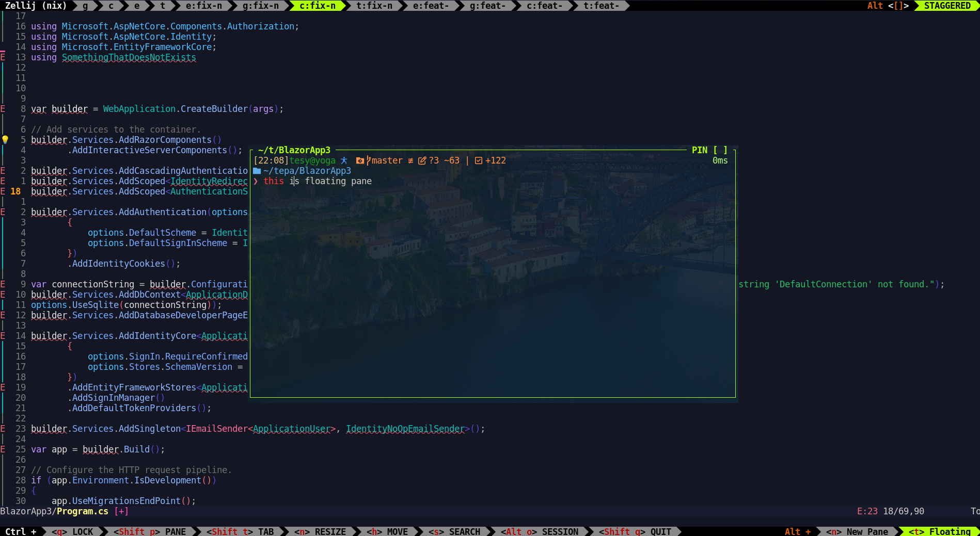Click the [22:08] time in prompt
This screenshot has height=536, width=980.
[x=271, y=160]
